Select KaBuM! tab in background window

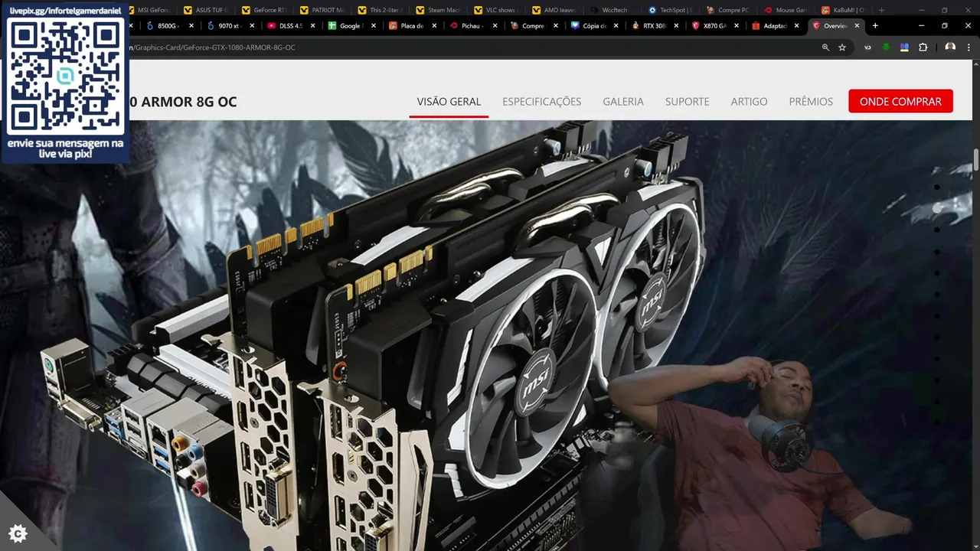pyautogui.click(x=844, y=10)
